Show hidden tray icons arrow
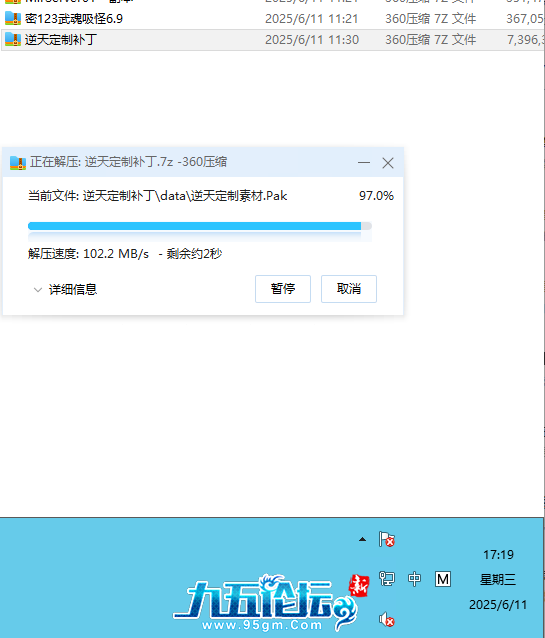 click(x=362, y=540)
